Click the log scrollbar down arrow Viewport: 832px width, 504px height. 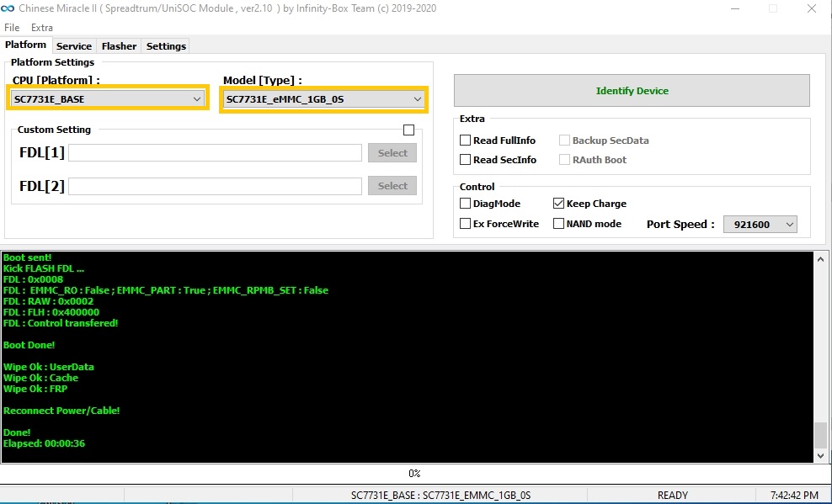820,456
